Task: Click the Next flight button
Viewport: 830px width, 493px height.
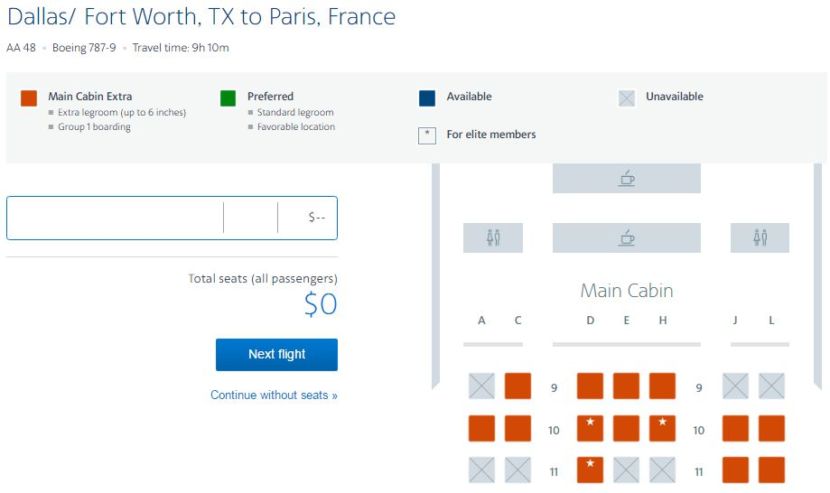Action: click(x=276, y=354)
